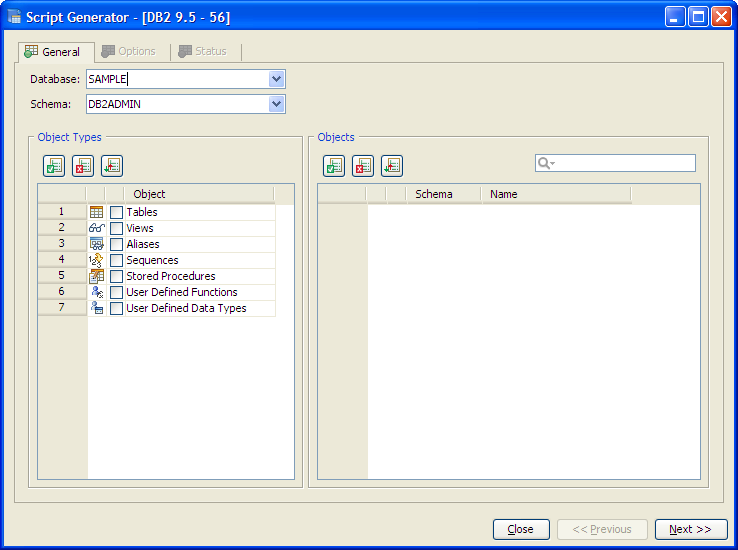The height and width of the screenshot is (550, 738).
Task: Click Deselect All icon in Object Types
Action: [83, 166]
